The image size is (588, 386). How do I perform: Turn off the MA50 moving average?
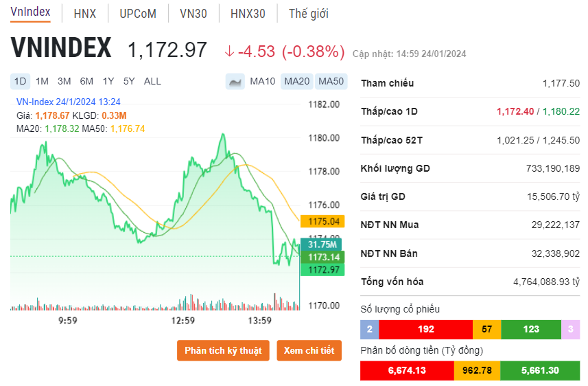[331, 82]
